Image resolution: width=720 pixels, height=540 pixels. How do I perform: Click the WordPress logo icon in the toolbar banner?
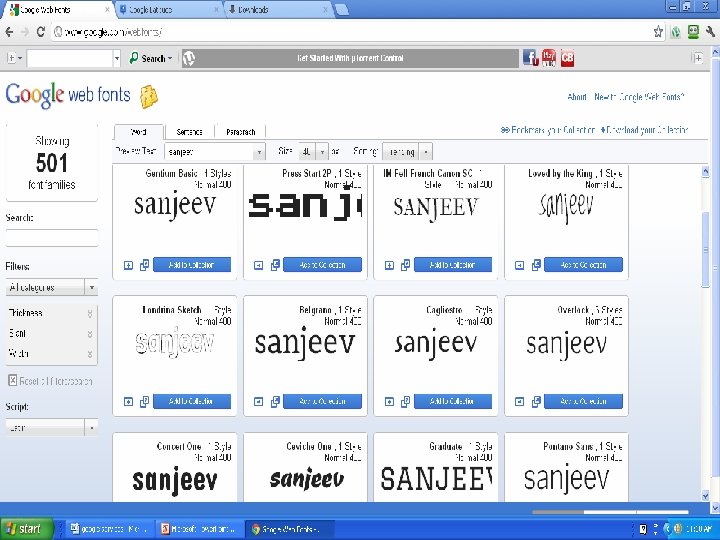click(x=189, y=58)
